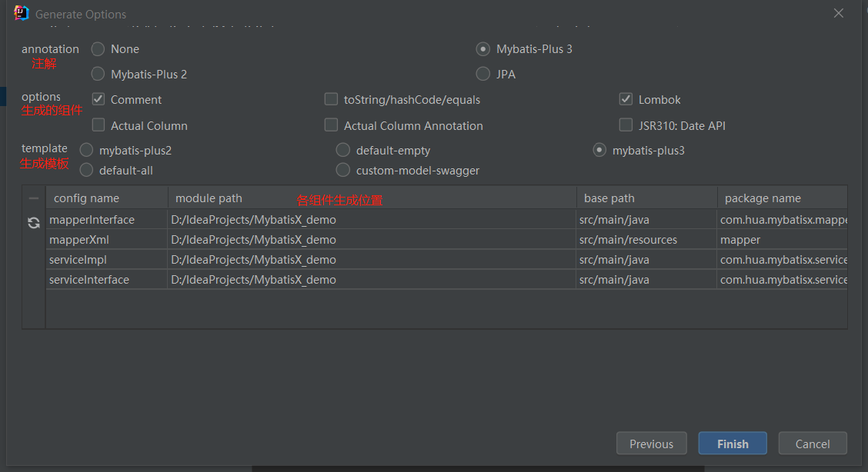
Task: Cancel the generate options dialog
Action: (x=813, y=443)
